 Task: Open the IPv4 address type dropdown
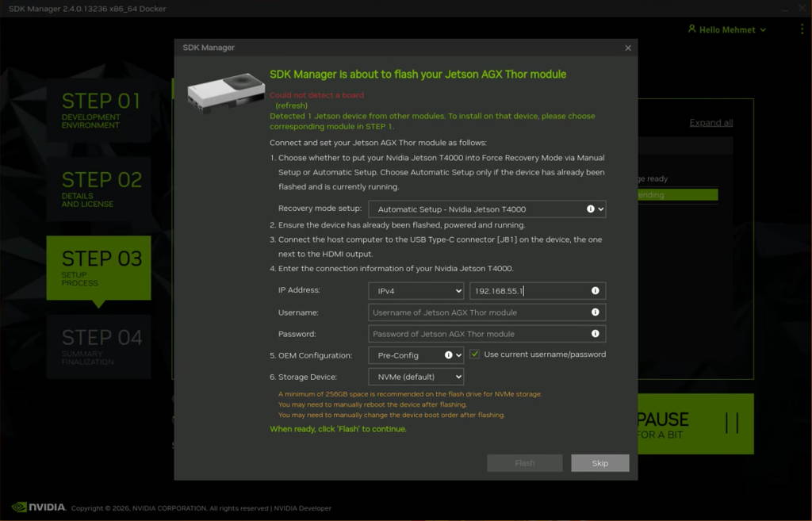pos(416,291)
